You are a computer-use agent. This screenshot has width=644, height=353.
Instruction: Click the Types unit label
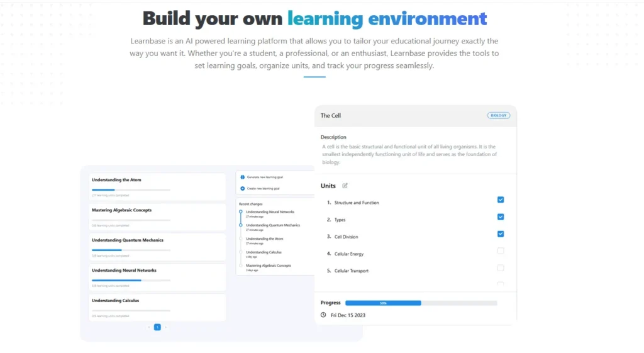(x=340, y=220)
